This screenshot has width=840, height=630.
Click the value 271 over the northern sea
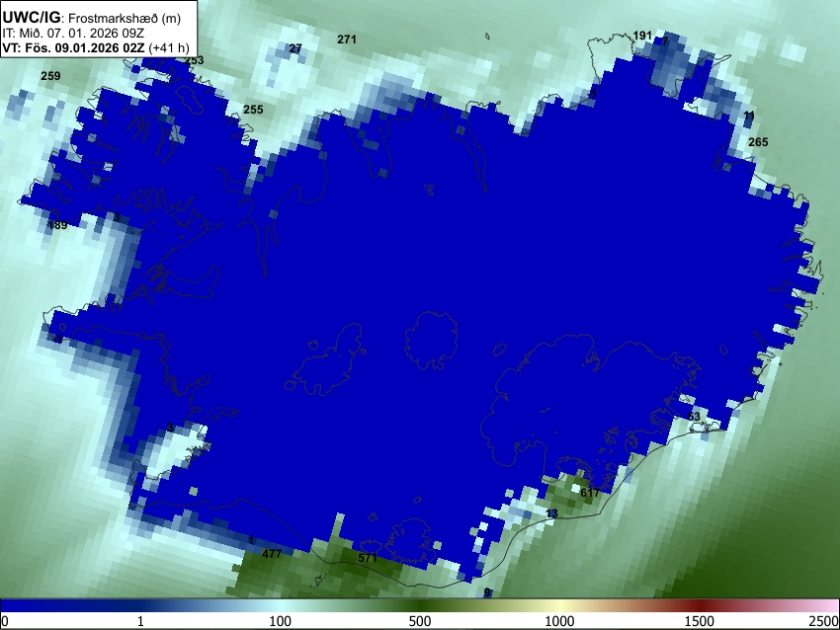tap(347, 39)
